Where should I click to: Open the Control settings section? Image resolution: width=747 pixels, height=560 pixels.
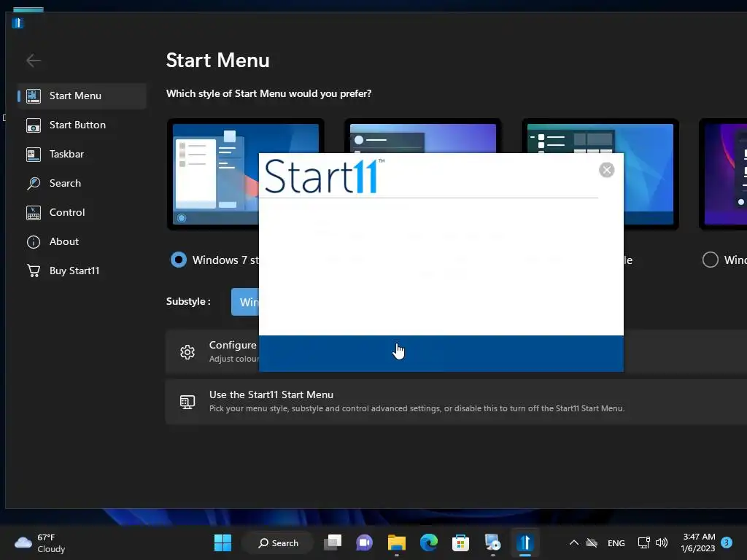(82, 212)
